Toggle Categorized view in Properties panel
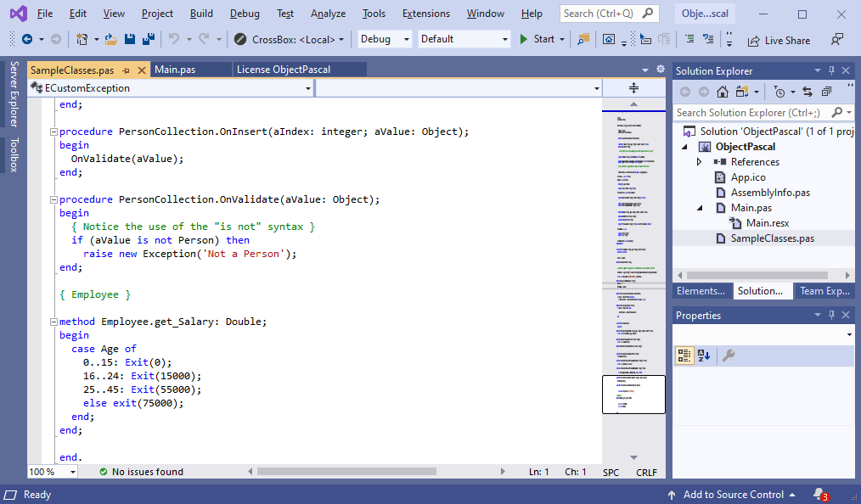Screen dimensions: 861x504 tap(684, 356)
